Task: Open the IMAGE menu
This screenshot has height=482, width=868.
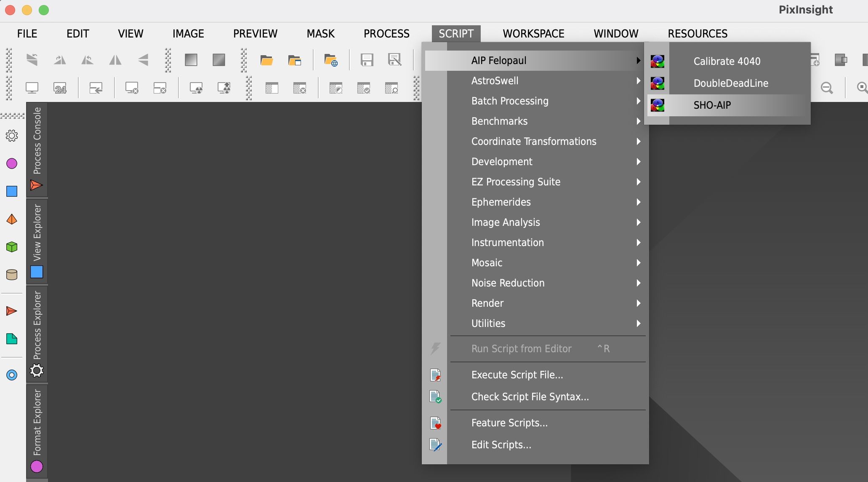Action: coord(188,34)
